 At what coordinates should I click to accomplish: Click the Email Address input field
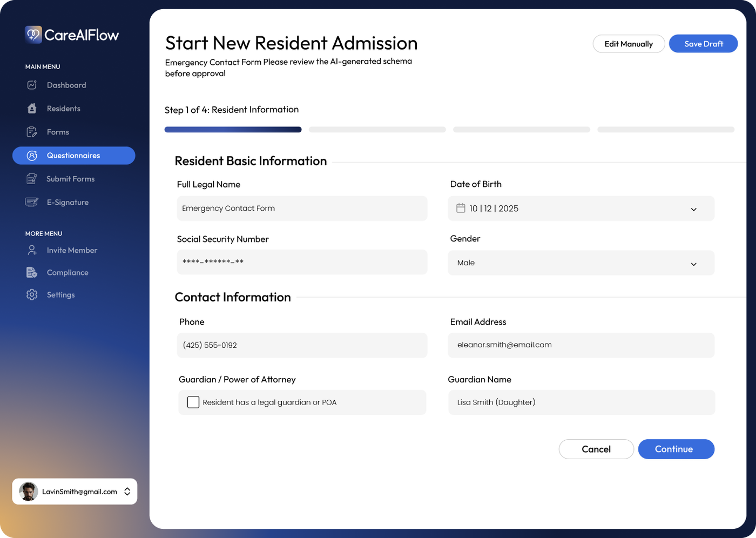[581, 345]
